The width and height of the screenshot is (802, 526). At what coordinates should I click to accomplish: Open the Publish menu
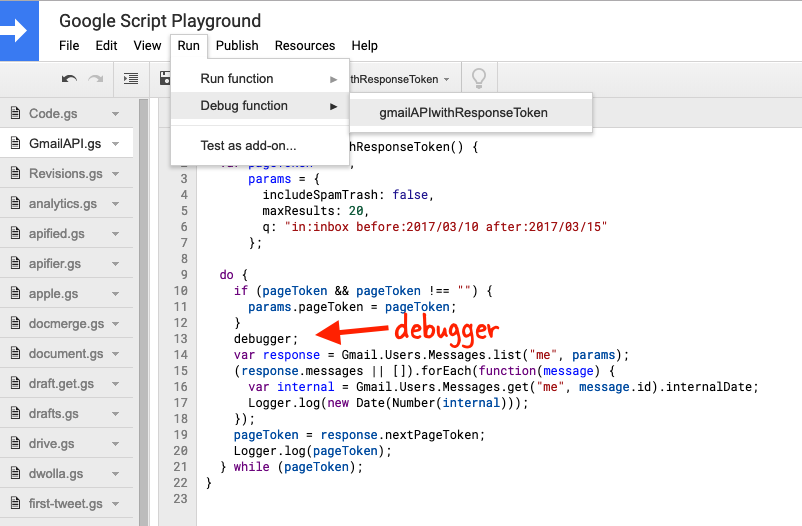237,46
